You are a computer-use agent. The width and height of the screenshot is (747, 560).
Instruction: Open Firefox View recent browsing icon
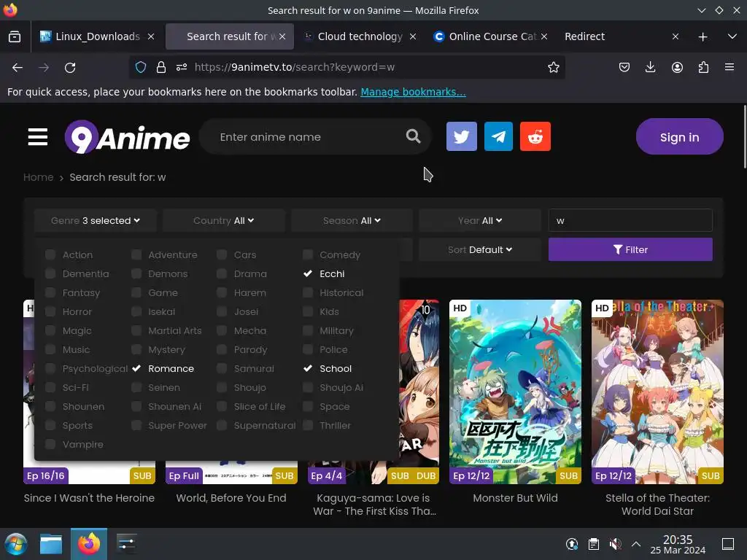[15, 36]
